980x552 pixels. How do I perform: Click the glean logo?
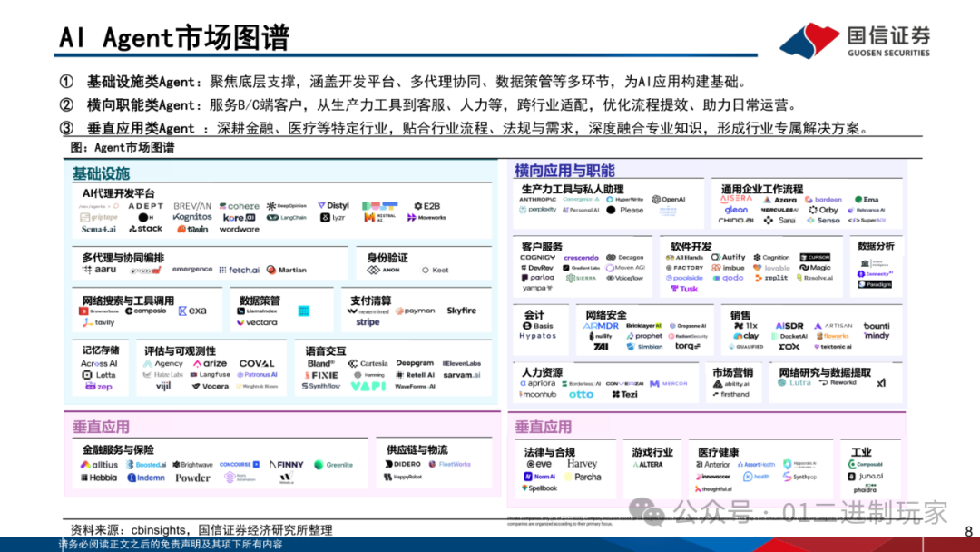(736, 210)
